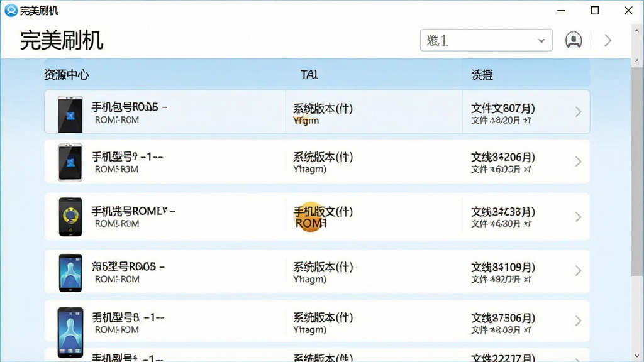Click 文件文807月 date text
The height and width of the screenshot is (362, 644).
[x=502, y=108]
